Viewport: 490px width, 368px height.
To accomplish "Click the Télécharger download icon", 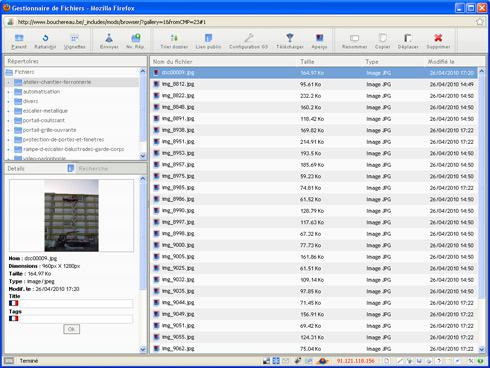I will [290, 38].
